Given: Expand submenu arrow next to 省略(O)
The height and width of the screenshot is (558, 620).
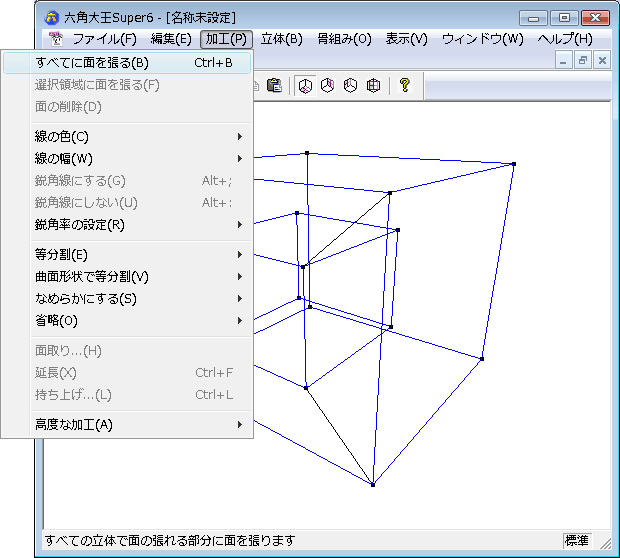Looking at the screenshot, I should point(240,320).
